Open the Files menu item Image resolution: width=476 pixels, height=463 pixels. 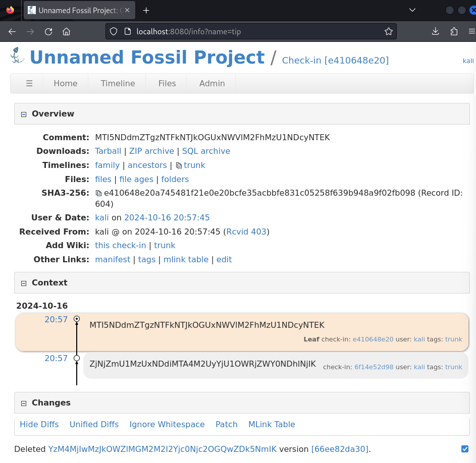pos(167,83)
